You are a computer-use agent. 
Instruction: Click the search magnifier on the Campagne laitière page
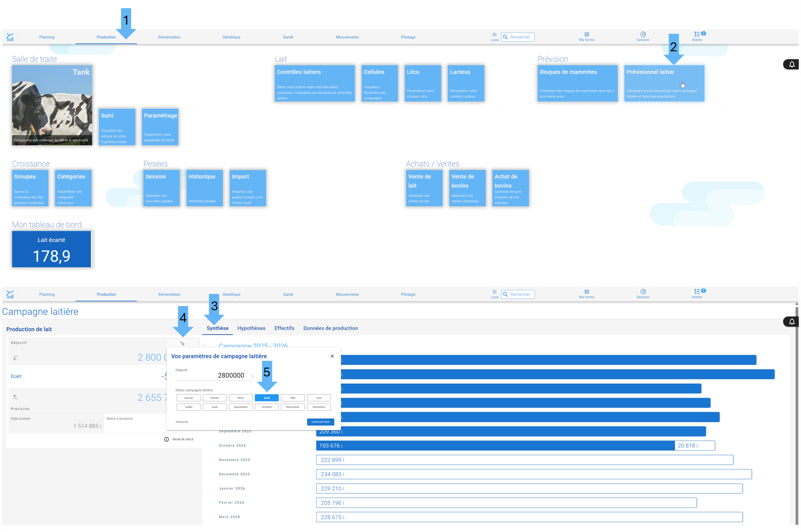pyautogui.click(x=505, y=294)
